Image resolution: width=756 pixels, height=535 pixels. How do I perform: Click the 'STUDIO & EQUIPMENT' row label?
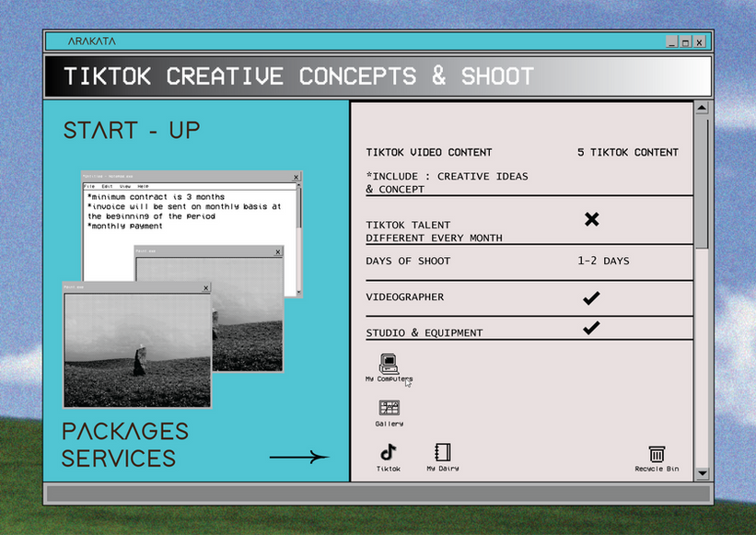tap(425, 332)
